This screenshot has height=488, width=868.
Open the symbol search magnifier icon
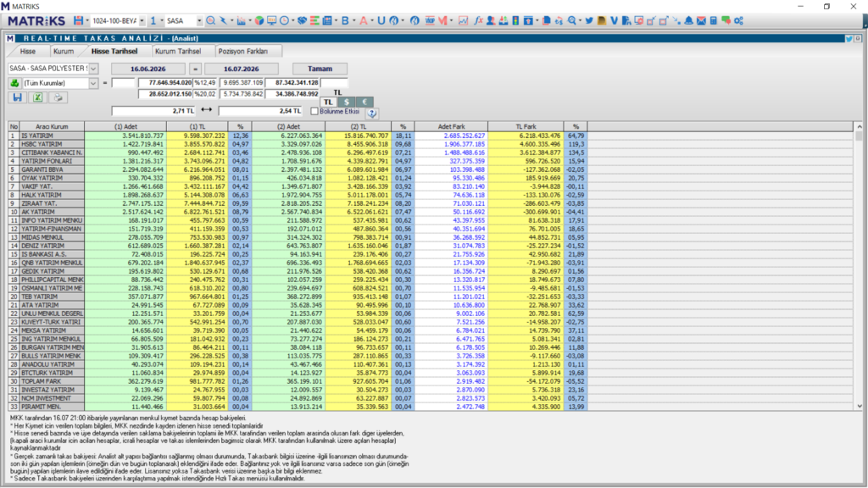click(211, 20)
